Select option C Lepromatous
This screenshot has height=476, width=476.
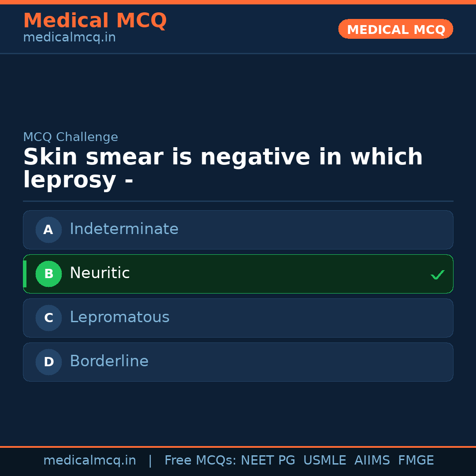click(x=238, y=318)
